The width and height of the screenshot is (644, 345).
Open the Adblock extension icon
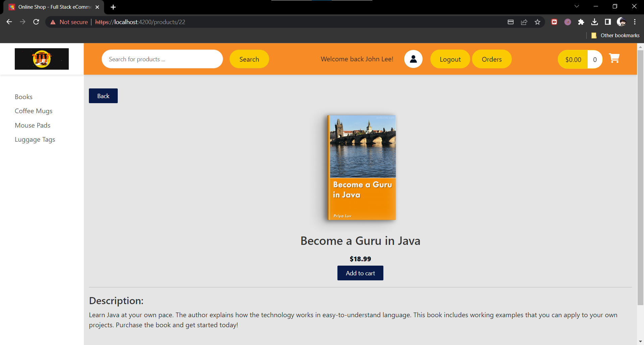pos(554,22)
